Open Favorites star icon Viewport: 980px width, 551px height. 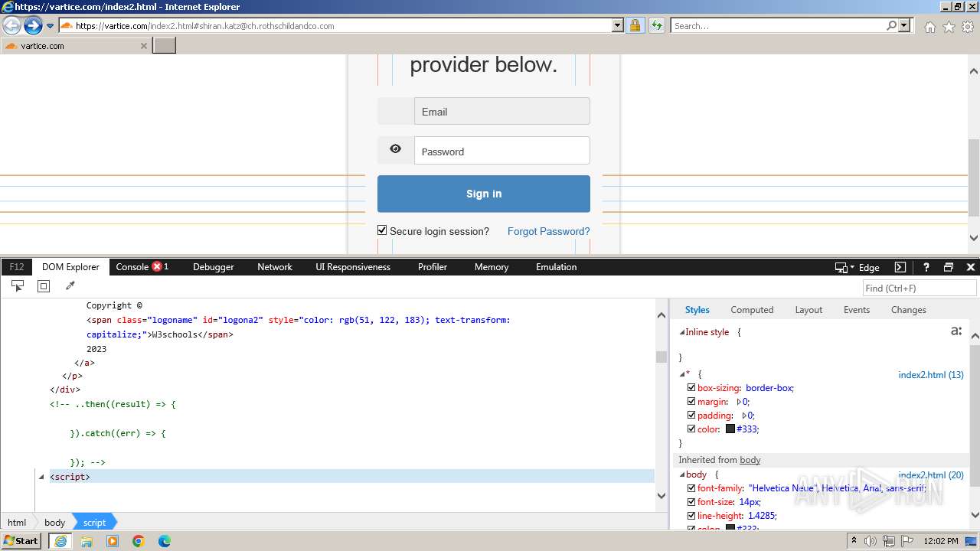tap(949, 27)
